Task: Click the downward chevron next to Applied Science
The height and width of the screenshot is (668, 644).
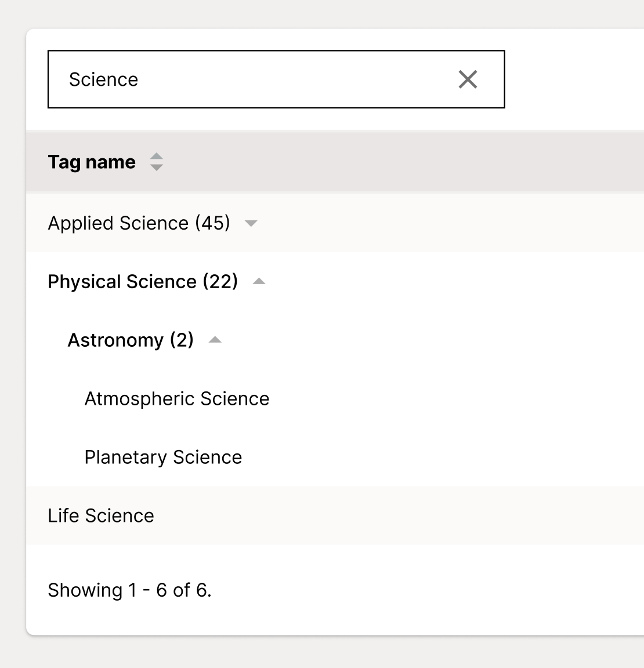Action: [250, 223]
